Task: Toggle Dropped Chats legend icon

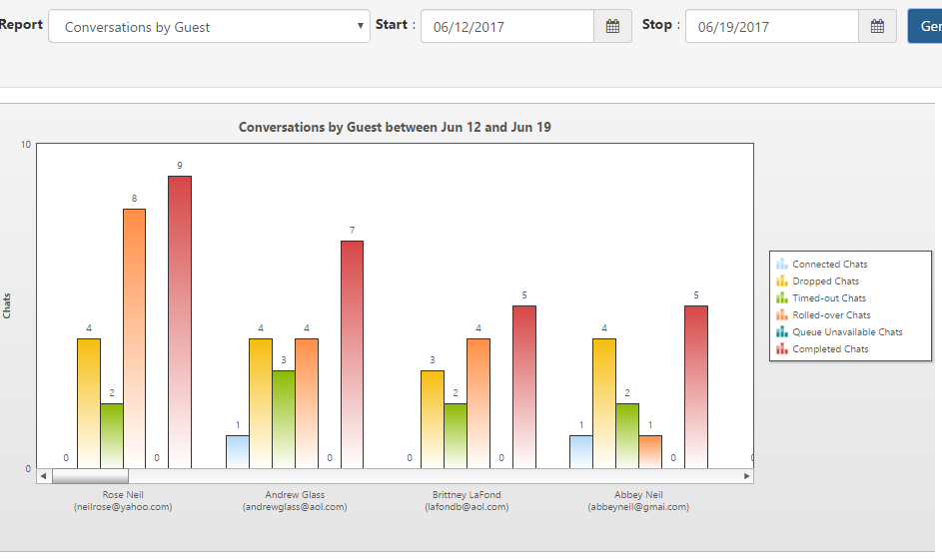Action: pos(781,280)
